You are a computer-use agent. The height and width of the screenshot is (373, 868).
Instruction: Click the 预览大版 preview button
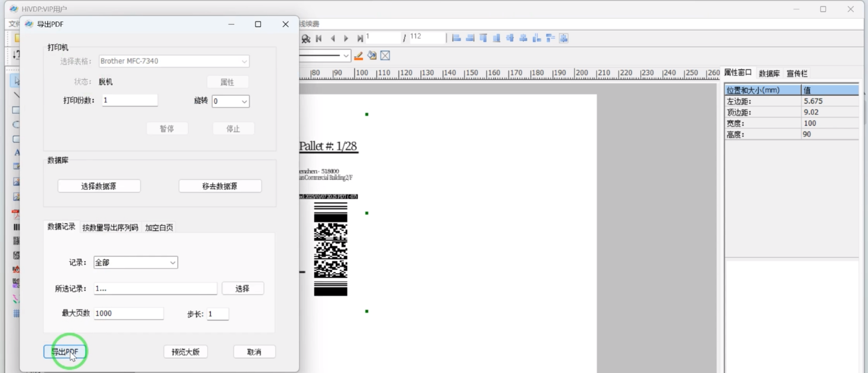point(186,352)
